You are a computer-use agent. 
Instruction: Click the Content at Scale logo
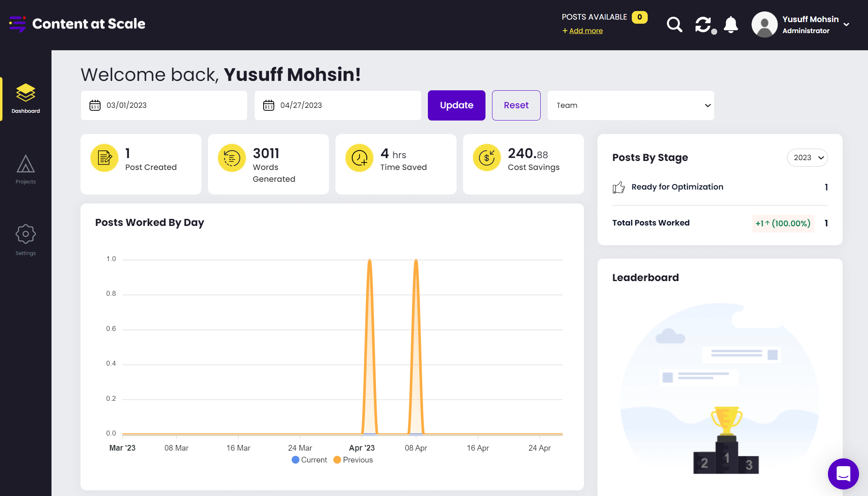[x=77, y=24]
